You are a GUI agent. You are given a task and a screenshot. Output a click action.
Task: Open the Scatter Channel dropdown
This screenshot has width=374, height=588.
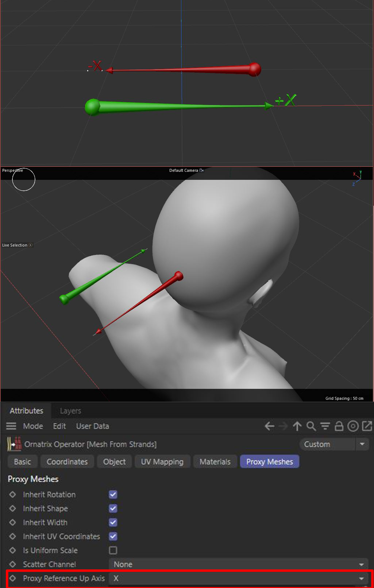point(239,564)
